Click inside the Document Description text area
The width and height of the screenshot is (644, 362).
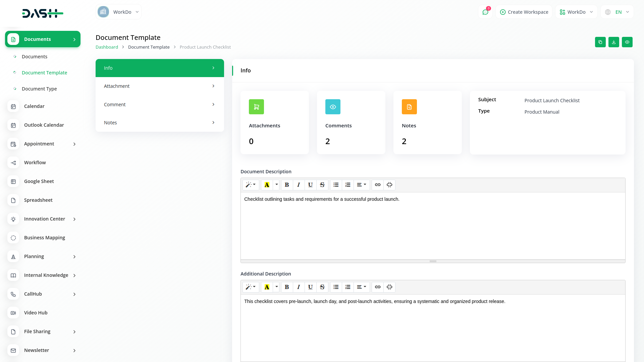433,228
